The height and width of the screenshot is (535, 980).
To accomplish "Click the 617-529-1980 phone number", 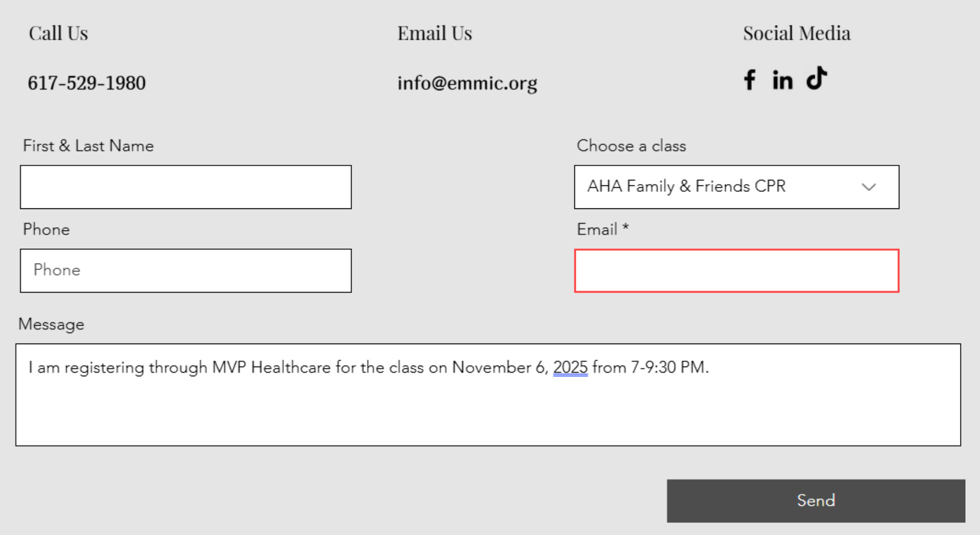I will pyautogui.click(x=87, y=83).
